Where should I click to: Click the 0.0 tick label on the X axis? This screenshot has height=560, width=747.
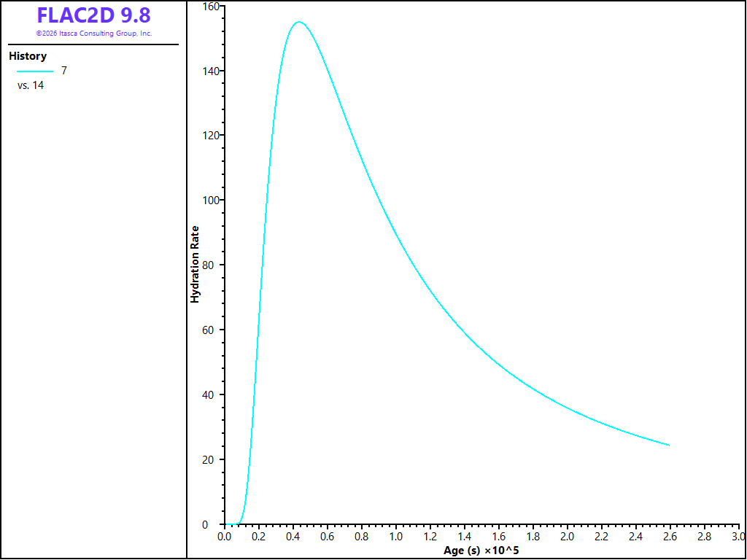tap(224, 537)
